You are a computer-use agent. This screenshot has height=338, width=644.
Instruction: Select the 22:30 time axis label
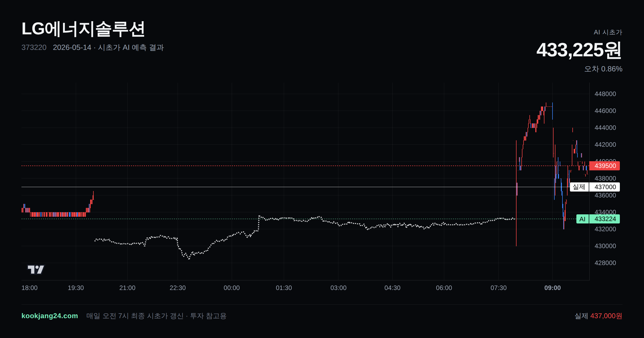pos(178,288)
